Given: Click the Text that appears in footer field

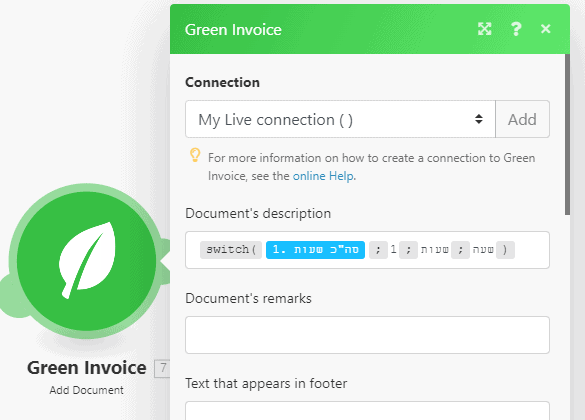Looking at the screenshot, I should coord(367,411).
